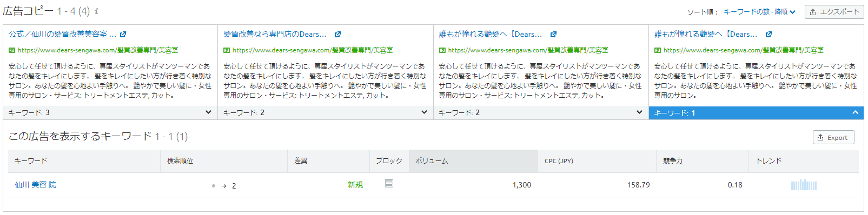
Task: Click info icon next to 広告コピー heading
Action: (x=96, y=11)
